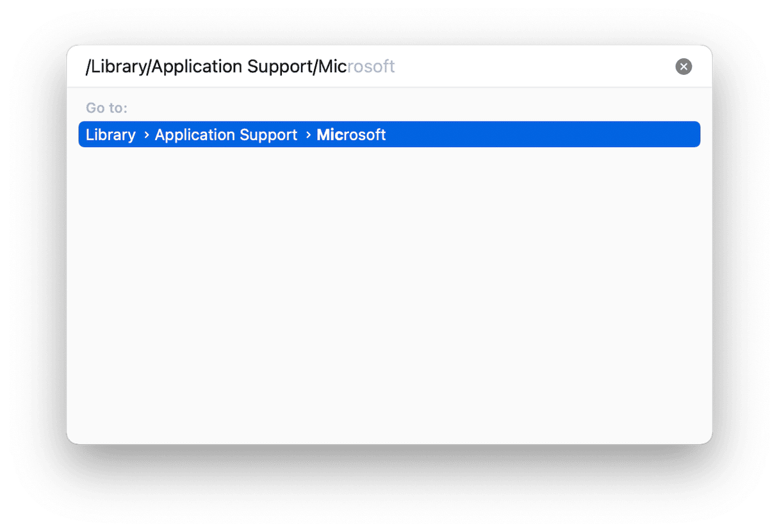Place cursor after typed "Mic" text
Image resolution: width=779 pixels, height=532 pixels.
click(347, 67)
